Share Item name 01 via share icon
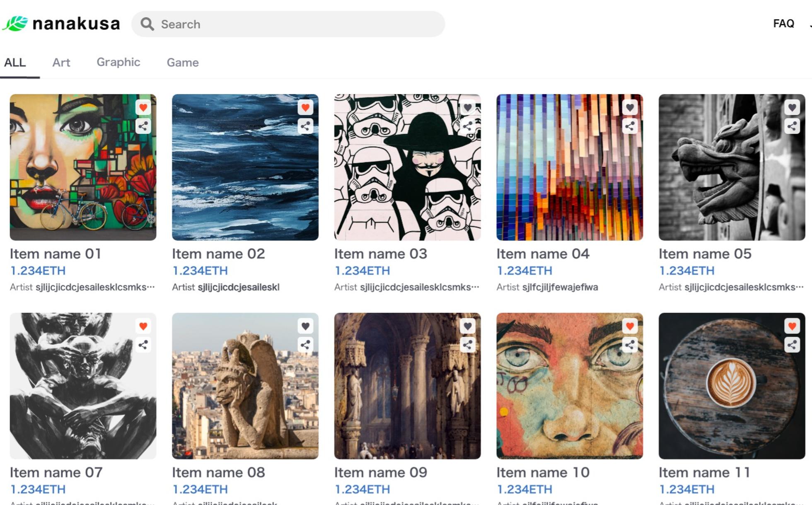Image resolution: width=812 pixels, height=505 pixels. point(143,126)
